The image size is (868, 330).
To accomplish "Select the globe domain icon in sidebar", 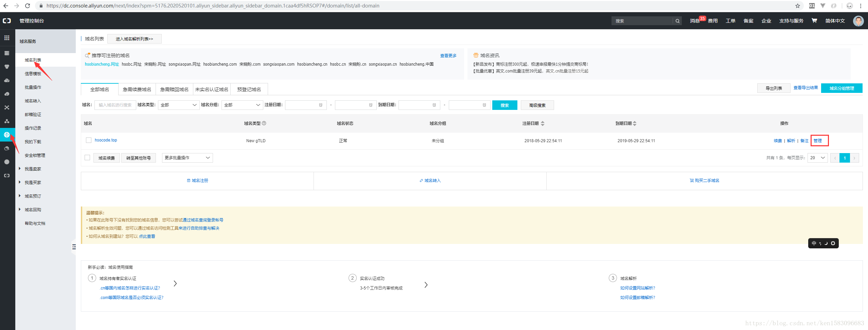I will coord(7,135).
